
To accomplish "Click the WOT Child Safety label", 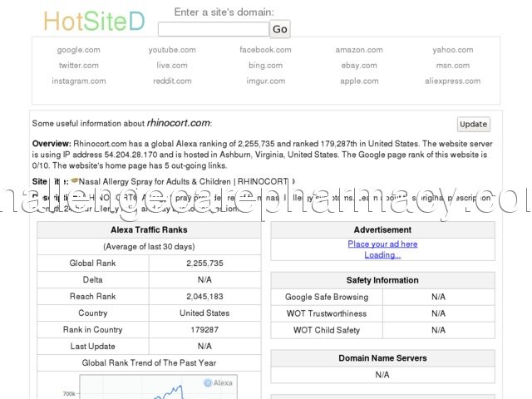I will (x=327, y=330).
